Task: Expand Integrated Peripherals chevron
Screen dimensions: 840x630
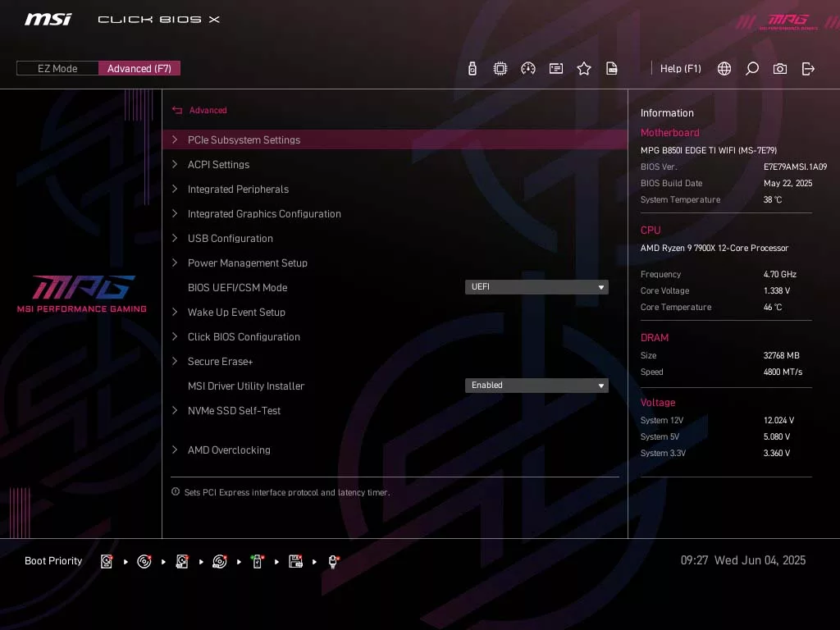Action: [175, 189]
